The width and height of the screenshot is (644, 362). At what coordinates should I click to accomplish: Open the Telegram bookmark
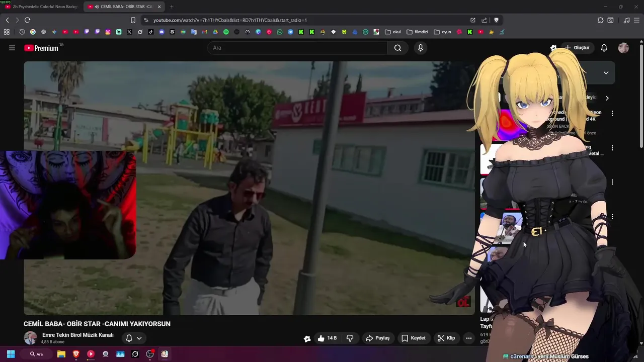coord(290,32)
